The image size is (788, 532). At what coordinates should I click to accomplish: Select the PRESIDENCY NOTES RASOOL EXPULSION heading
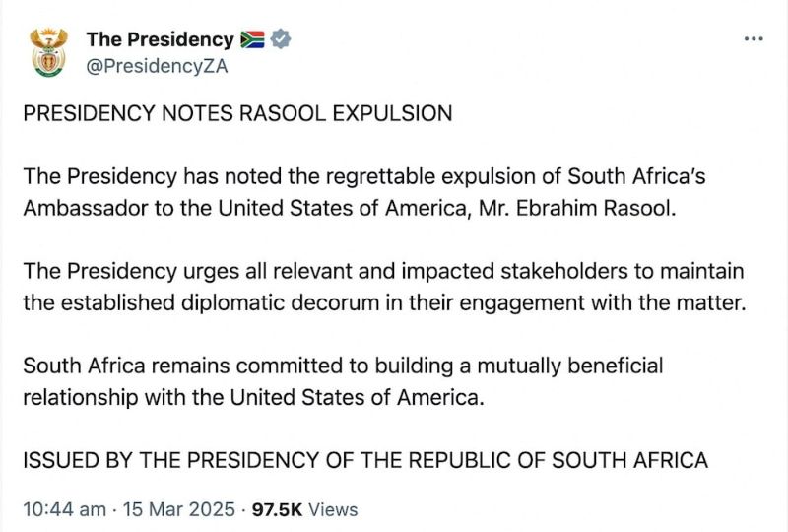pyautogui.click(x=237, y=113)
